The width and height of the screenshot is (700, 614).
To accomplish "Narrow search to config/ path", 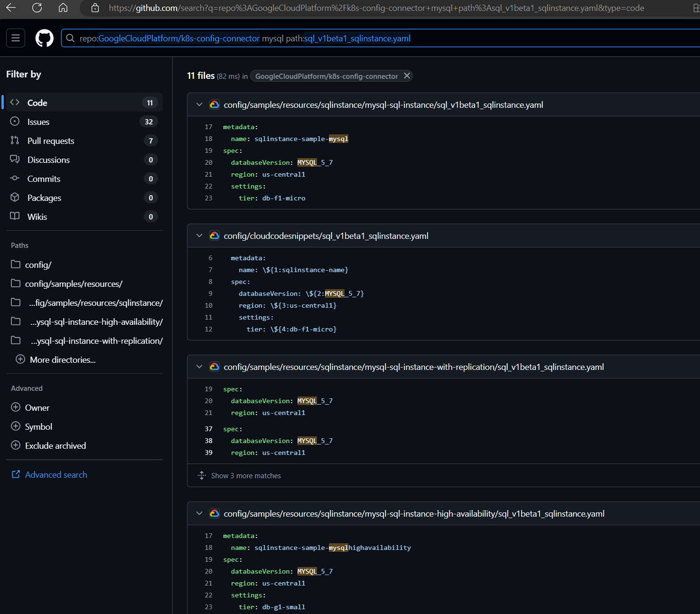I will click(38, 265).
